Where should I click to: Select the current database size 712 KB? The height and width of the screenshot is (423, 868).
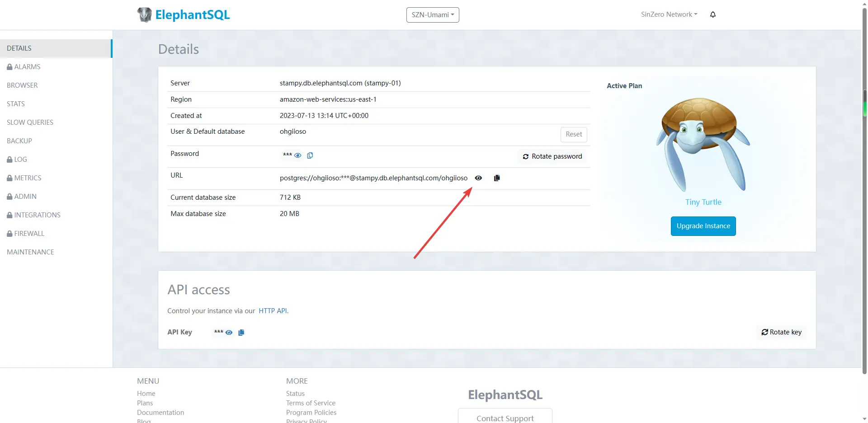[290, 197]
